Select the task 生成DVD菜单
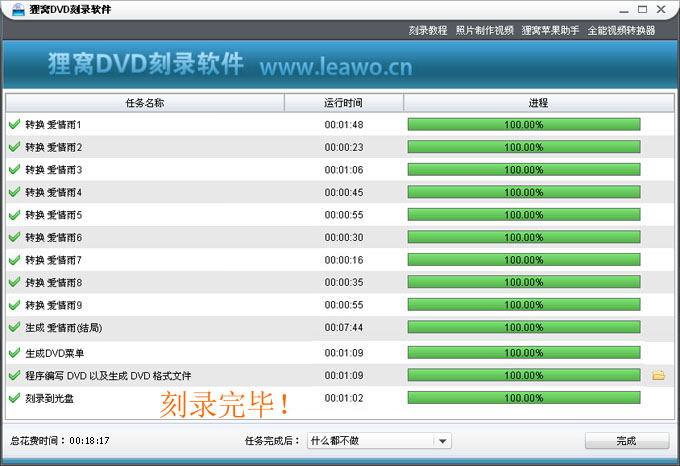680x466 pixels. pyautogui.click(x=340, y=353)
